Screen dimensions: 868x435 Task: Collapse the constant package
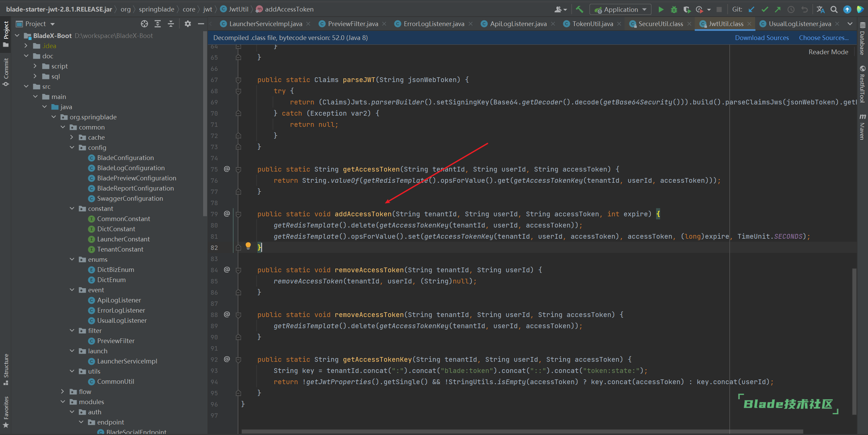72,209
